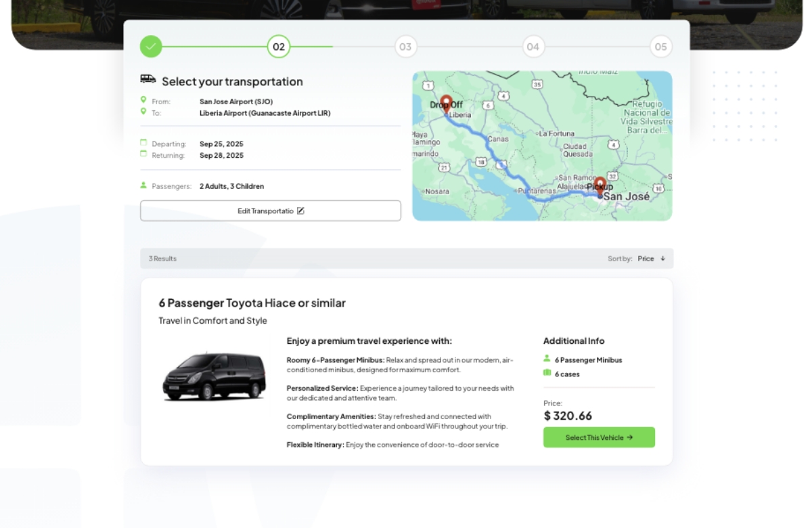Click the Passengers person icon
The width and height of the screenshot is (812, 528).
(x=143, y=185)
